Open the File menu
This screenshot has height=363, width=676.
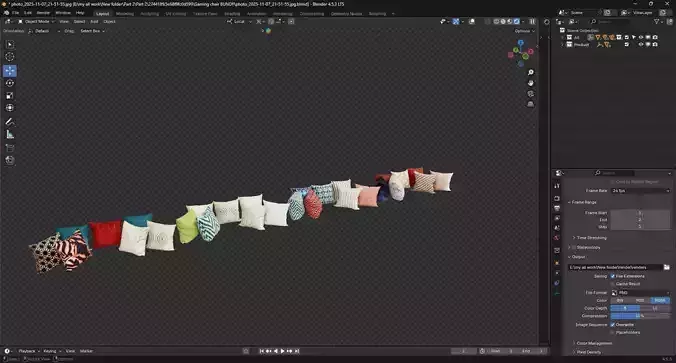[x=16, y=13]
